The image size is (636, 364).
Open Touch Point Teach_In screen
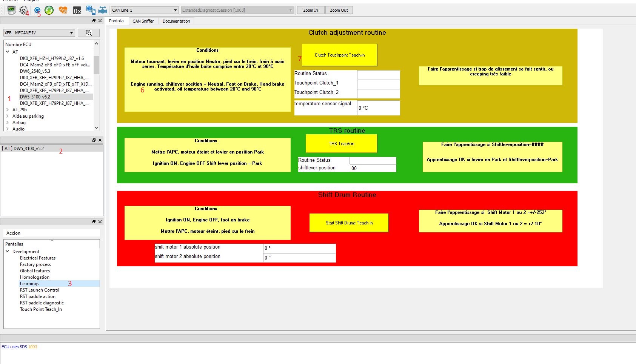click(41, 309)
